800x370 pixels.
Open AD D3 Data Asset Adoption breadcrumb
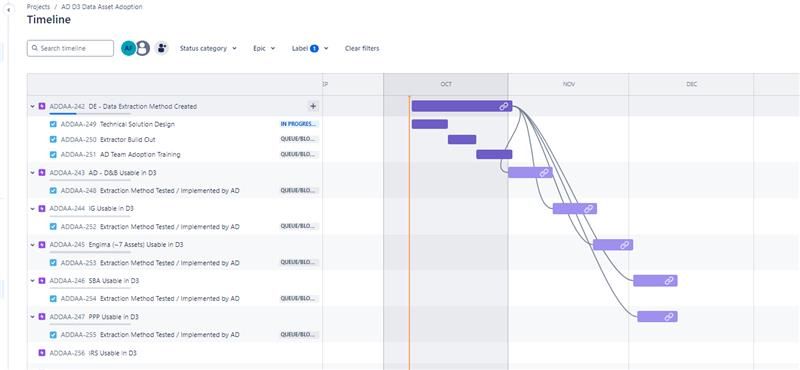(x=102, y=7)
